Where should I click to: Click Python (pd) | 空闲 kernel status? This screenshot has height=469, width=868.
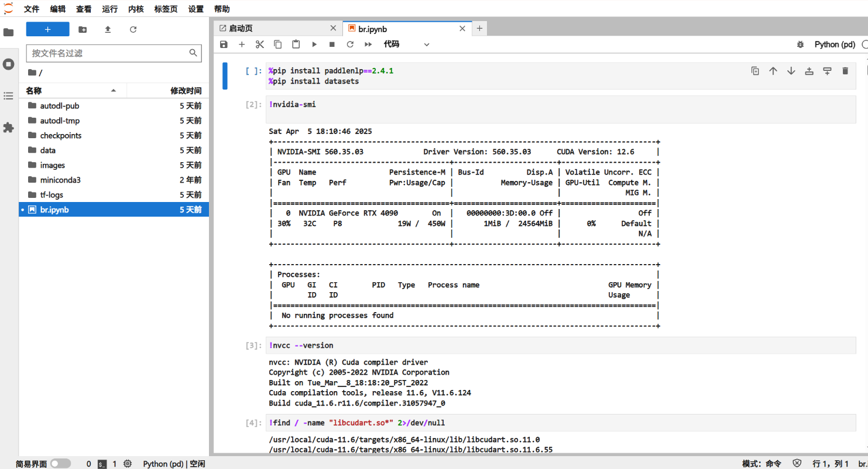coord(174,464)
